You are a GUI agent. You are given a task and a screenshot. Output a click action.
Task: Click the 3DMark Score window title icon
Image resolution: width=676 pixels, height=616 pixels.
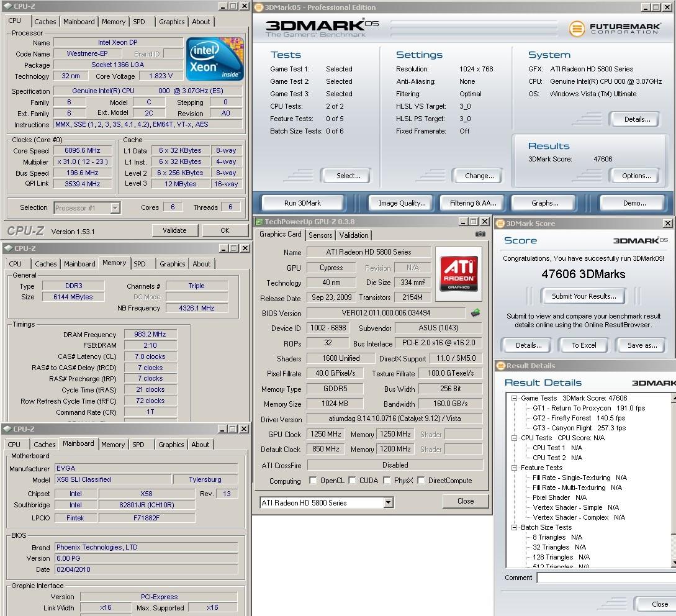point(500,224)
